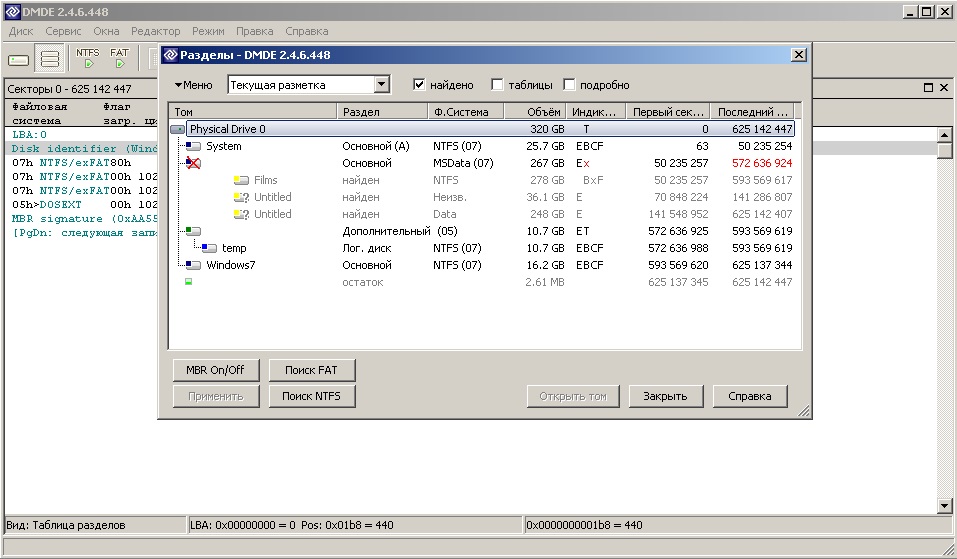The width and height of the screenshot is (957, 559).
Task: Click the select disk toolbar icon
Action: 19,59
